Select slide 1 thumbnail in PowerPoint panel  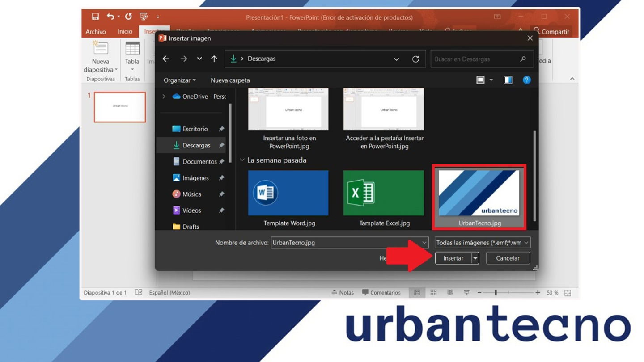click(x=120, y=107)
